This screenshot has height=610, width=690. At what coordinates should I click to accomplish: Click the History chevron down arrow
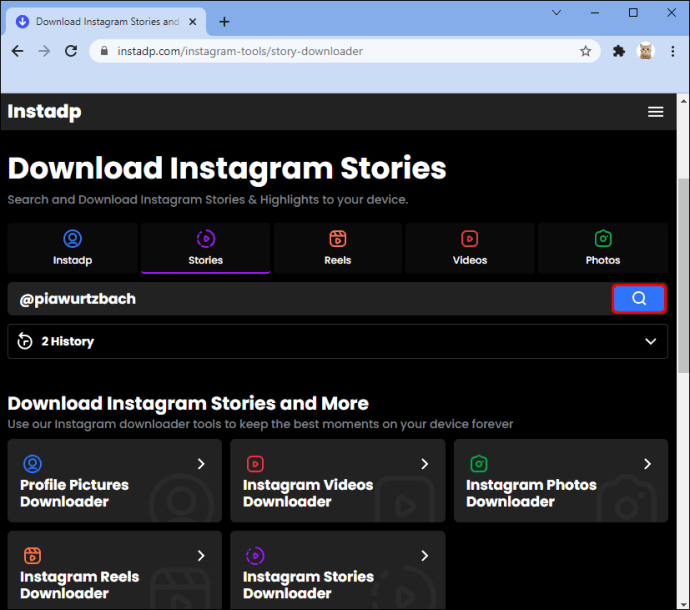coord(650,342)
